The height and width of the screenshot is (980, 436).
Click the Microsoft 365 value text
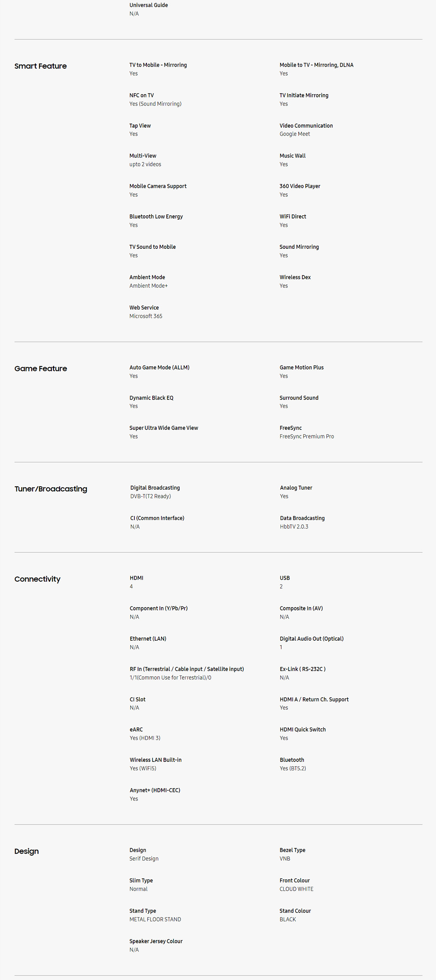146,316
